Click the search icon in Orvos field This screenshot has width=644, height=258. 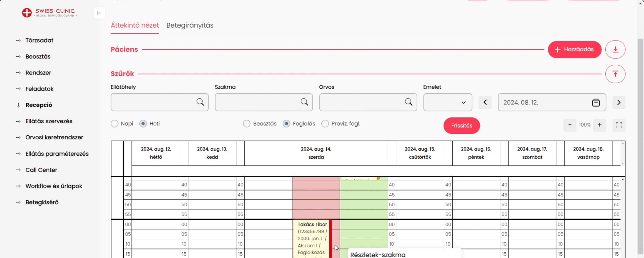(408, 102)
